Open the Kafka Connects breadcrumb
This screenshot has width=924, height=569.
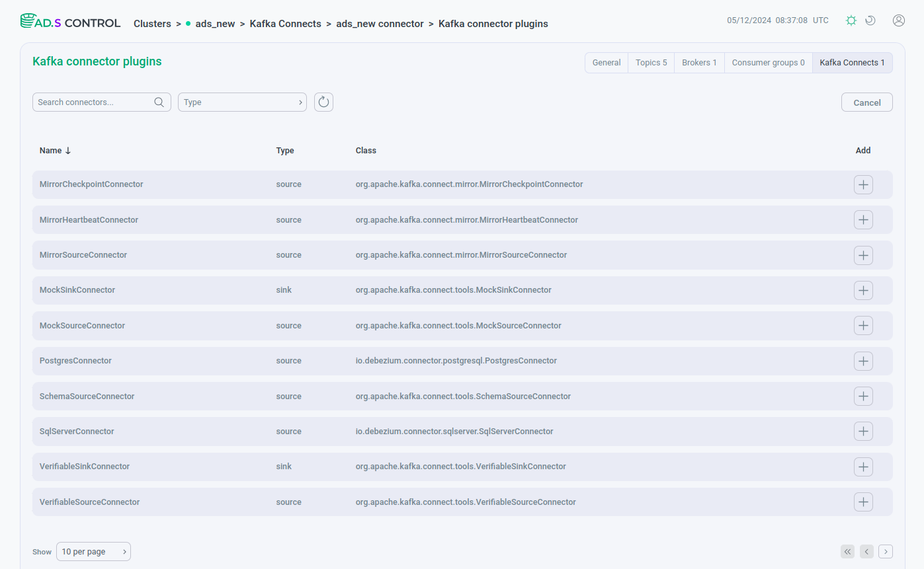[x=286, y=24]
